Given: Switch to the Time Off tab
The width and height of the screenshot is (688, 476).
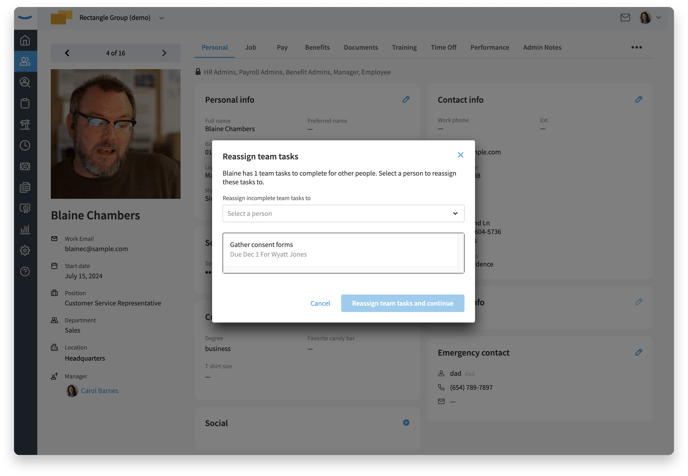Looking at the screenshot, I should point(443,47).
